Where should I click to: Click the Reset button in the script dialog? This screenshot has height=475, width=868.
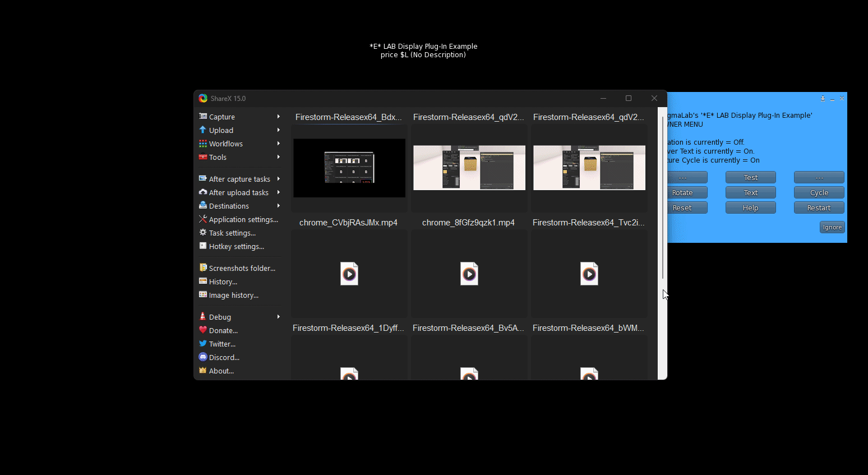[687, 207]
